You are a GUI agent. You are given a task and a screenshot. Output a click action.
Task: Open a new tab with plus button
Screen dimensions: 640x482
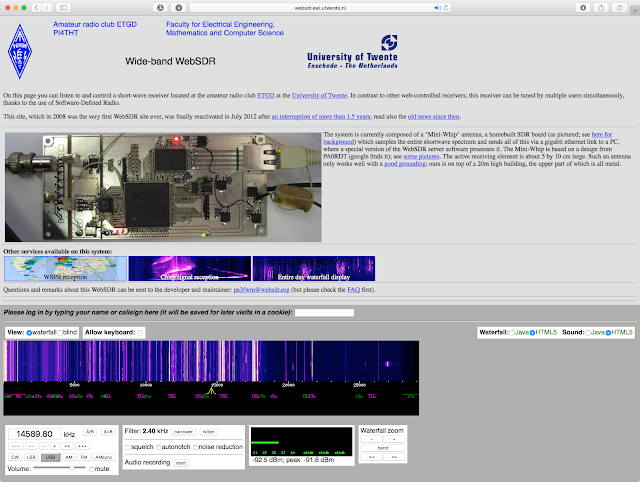635,10
